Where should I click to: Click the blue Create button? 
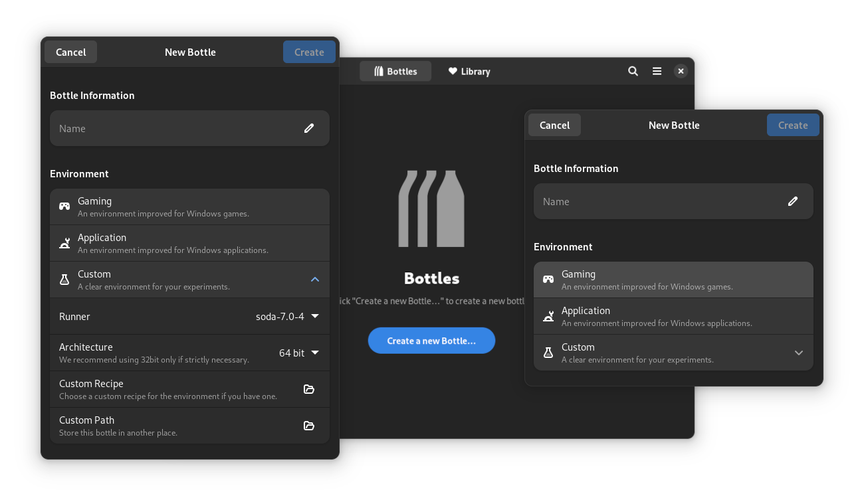pyautogui.click(x=309, y=52)
